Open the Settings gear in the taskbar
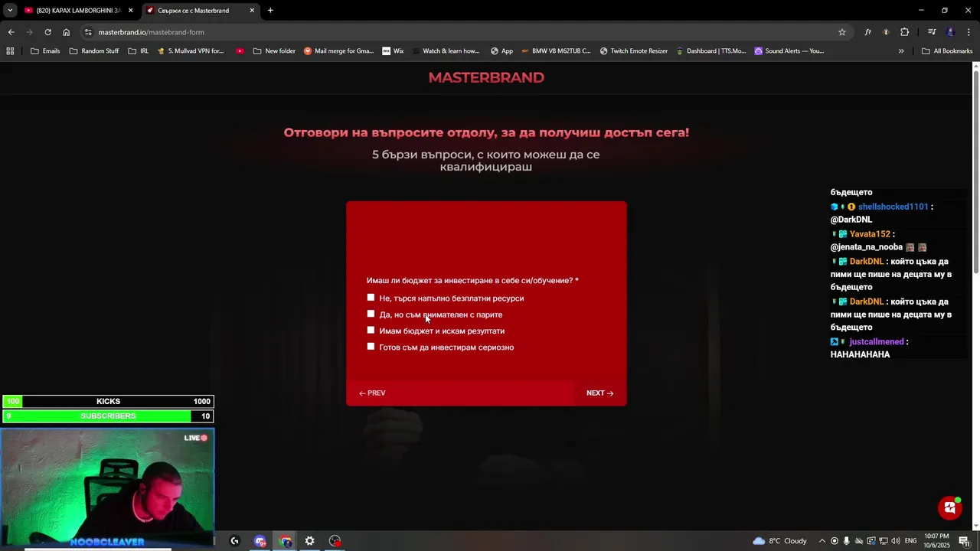Image resolution: width=980 pixels, height=551 pixels. (x=309, y=541)
